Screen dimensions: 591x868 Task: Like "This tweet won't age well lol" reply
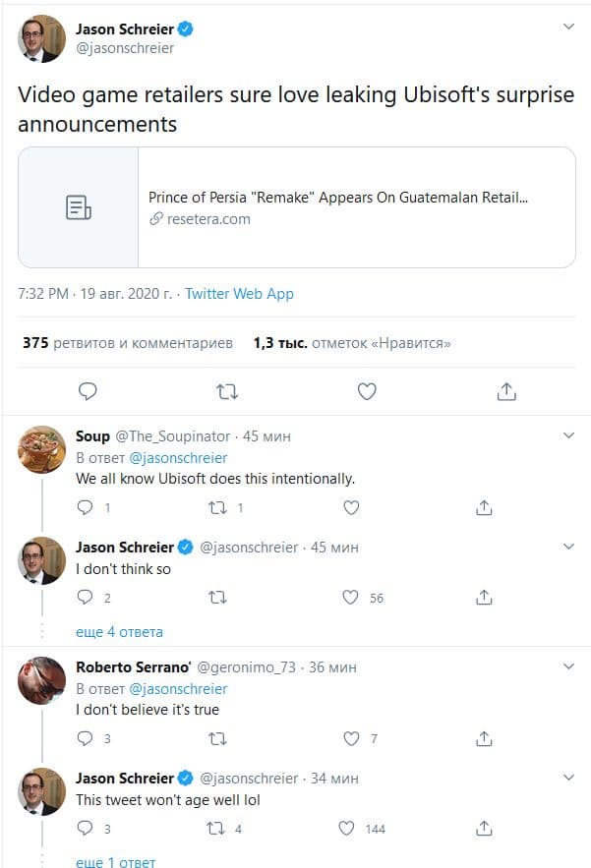click(x=347, y=829)
